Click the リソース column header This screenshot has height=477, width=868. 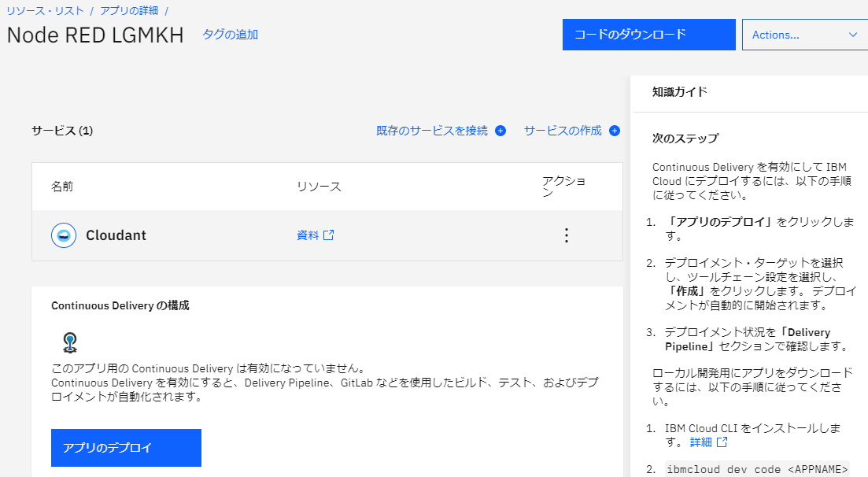pyautogui.click(x=319, y=187)
